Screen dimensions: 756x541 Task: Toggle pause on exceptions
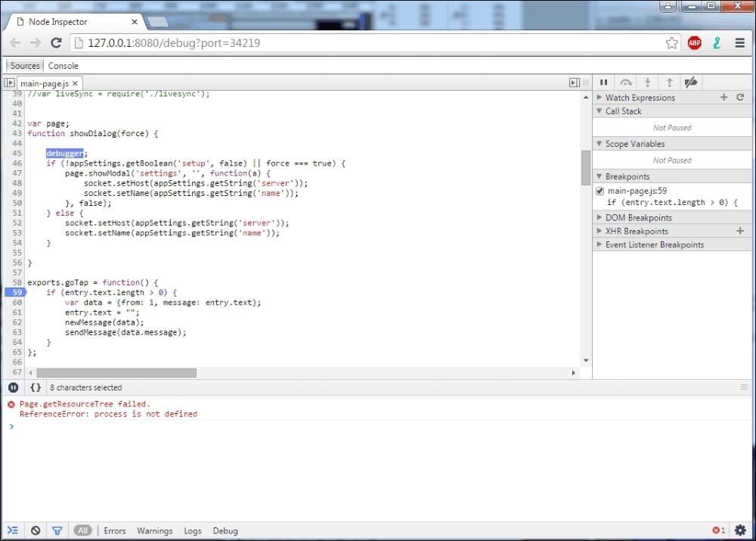[13, 387]
